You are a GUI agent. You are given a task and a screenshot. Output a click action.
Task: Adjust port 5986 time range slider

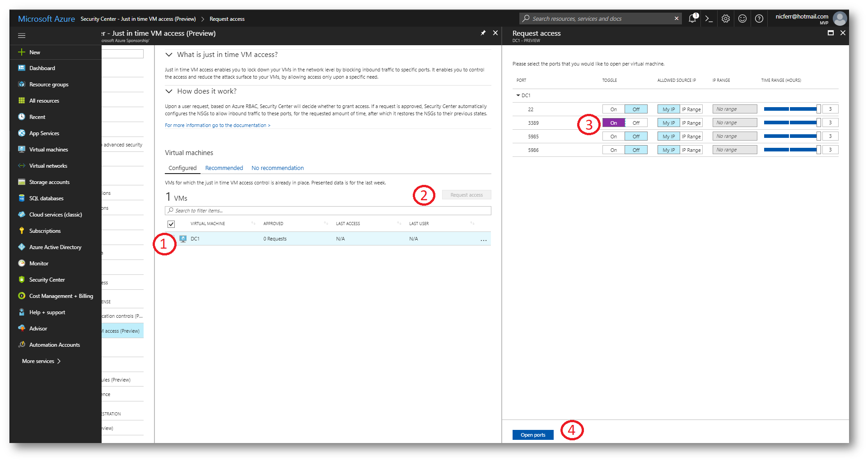tap(792, 150)
